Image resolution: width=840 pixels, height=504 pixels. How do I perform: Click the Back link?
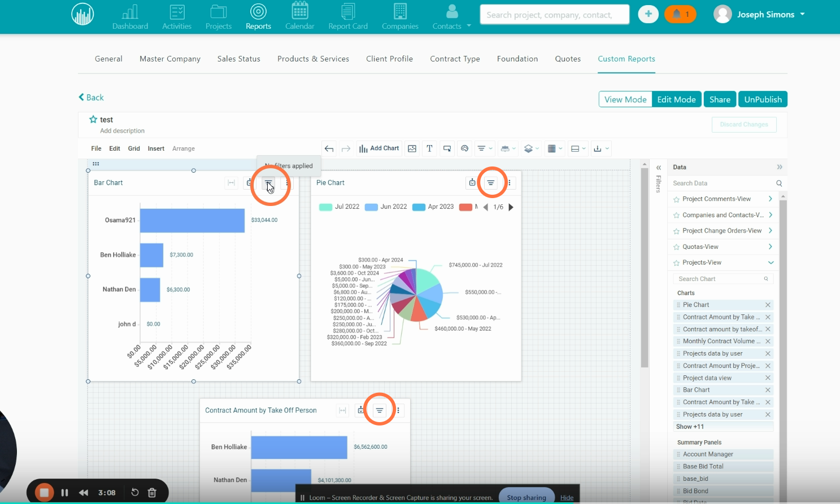coord(91,97)
